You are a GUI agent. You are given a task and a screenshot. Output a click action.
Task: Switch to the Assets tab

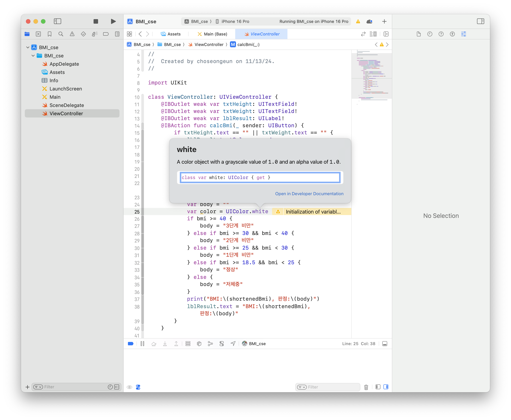171,34
